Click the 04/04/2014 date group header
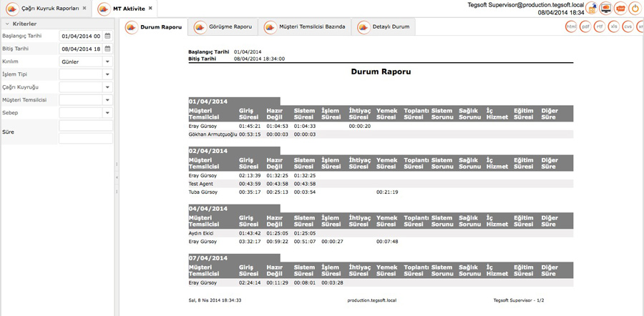This screenshot has width=644, height=316. pos(234,209)
